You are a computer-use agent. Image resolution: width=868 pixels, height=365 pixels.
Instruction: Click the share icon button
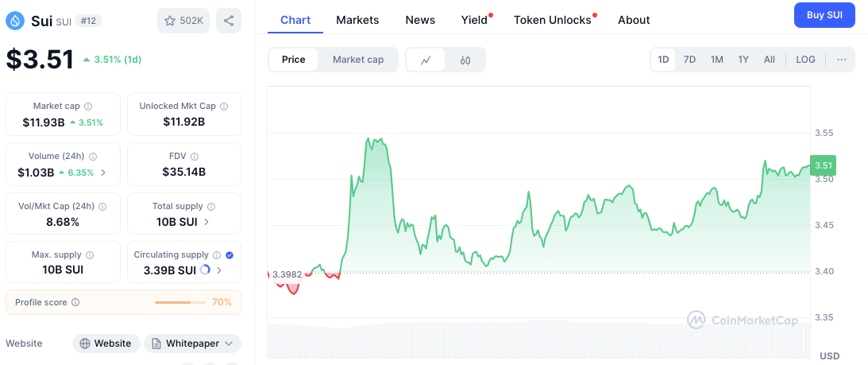(x=229, y=21)
